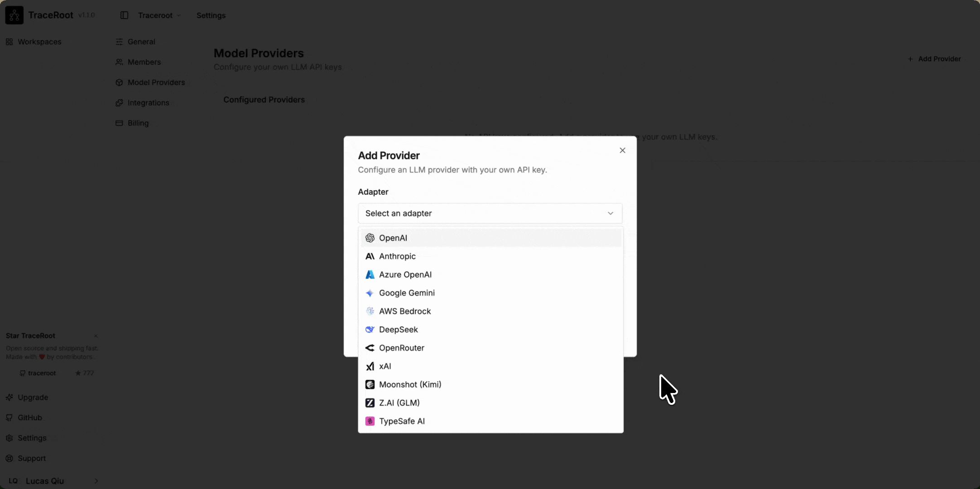Open Settings in the bottom sidebar
This screenshot has height=489, width=980.
point(26,438)
